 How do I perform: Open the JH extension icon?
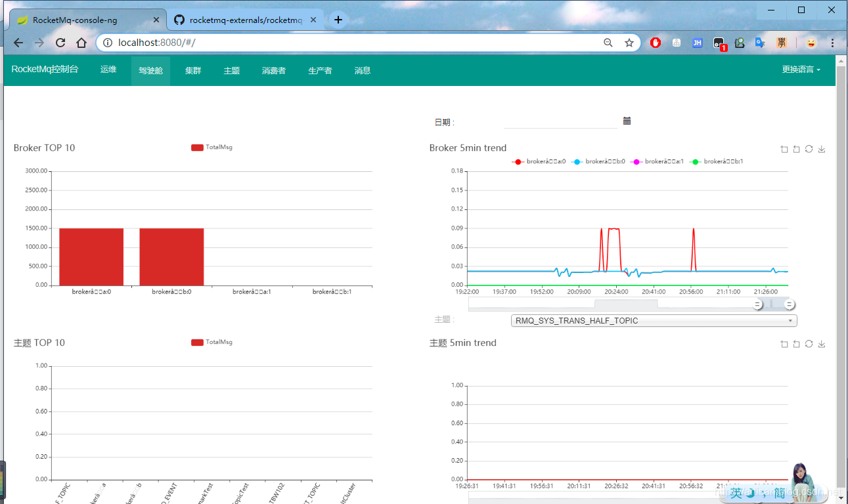698,43
